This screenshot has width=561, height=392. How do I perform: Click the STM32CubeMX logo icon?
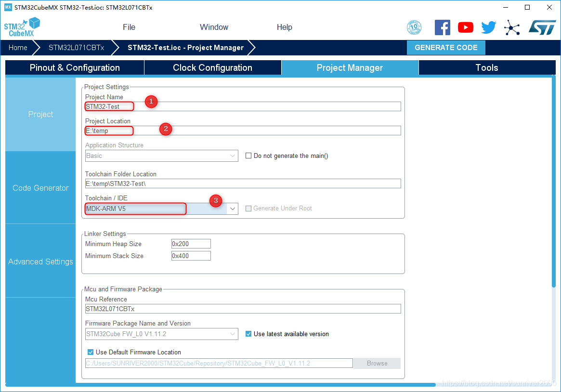point(22,27)
